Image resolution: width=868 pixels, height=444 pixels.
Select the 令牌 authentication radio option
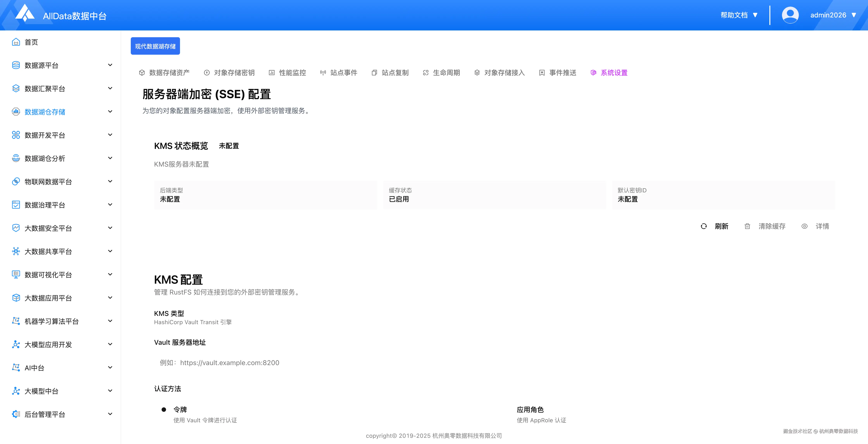(164, 410)
